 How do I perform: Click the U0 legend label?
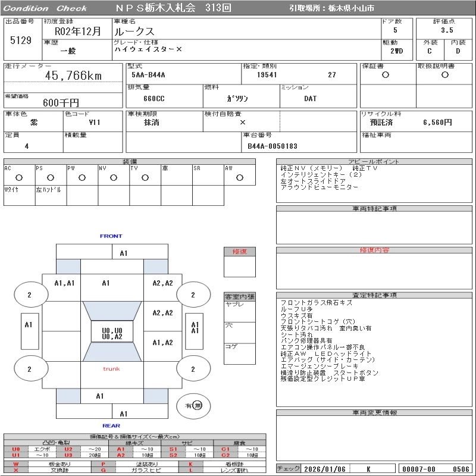coord(16,449)
